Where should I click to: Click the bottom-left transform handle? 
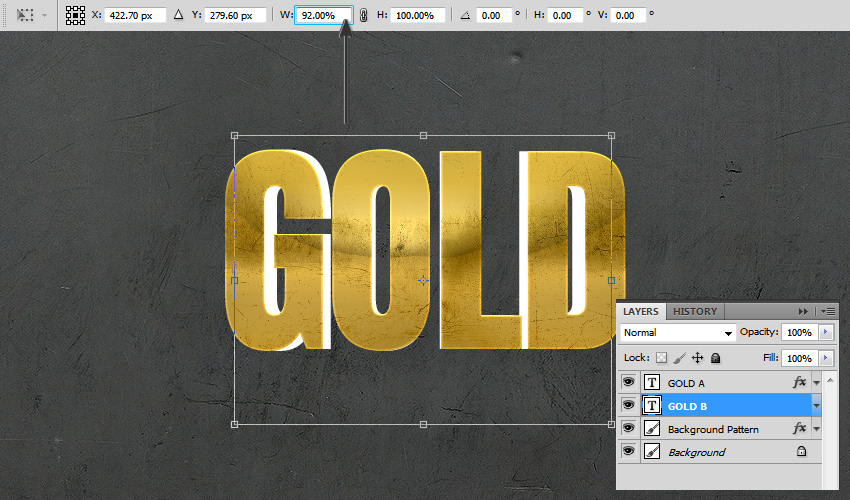pyautogui.click(x=235, y=425)
